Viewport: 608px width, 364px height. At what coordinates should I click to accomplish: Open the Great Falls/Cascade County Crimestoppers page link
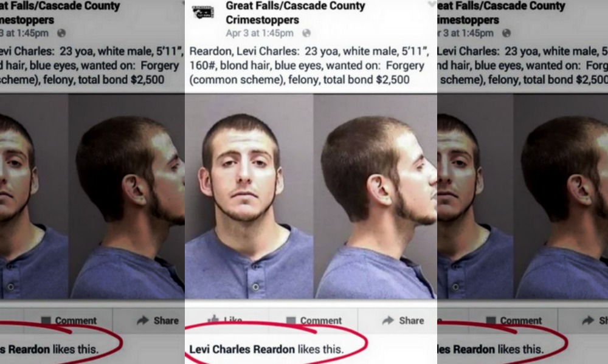[x=295, y=12]
